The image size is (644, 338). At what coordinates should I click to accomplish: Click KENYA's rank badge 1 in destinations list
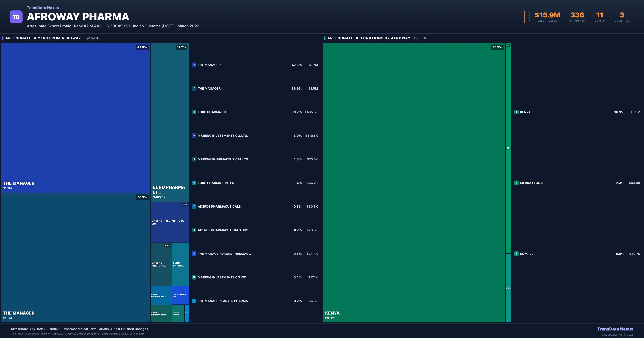517,112
